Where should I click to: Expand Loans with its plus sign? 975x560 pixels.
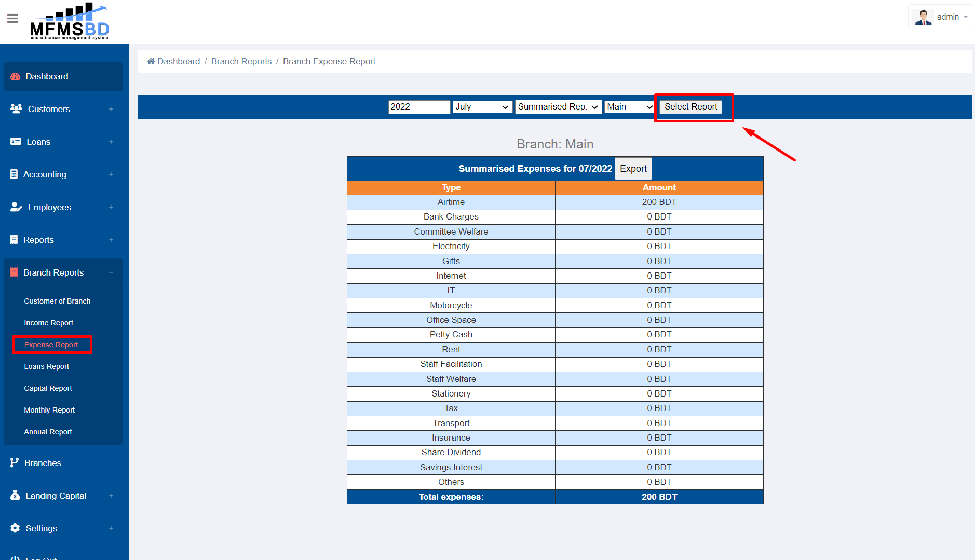[x=111, y=142]
